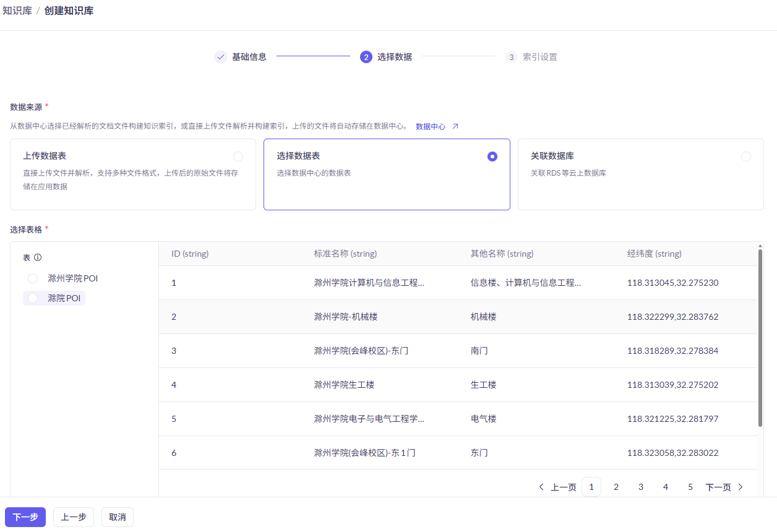
Task: Click the right chevron after 下一页
Action: (741, 487)
